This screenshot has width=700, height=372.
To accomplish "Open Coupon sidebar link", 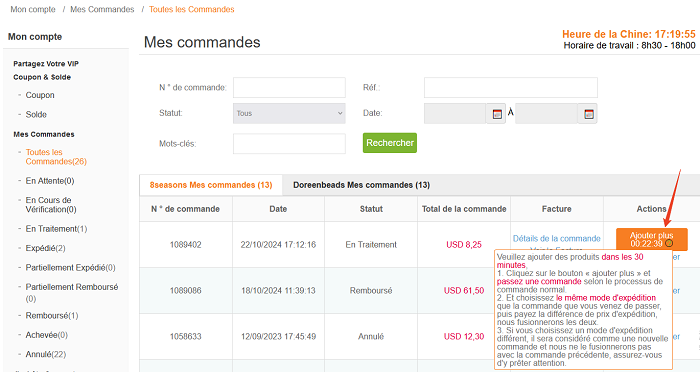I will (x=40, y=95).
